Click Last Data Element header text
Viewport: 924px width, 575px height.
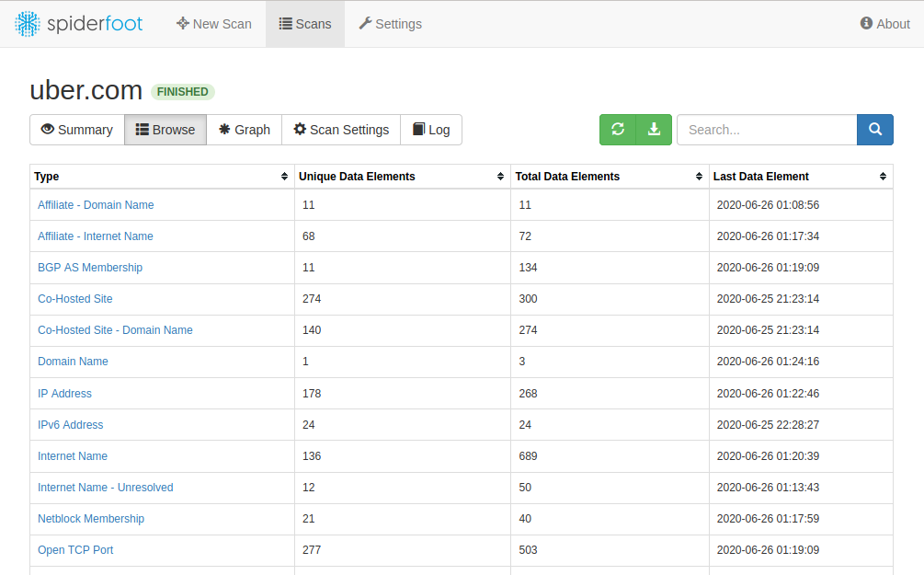tap(760, 177)
